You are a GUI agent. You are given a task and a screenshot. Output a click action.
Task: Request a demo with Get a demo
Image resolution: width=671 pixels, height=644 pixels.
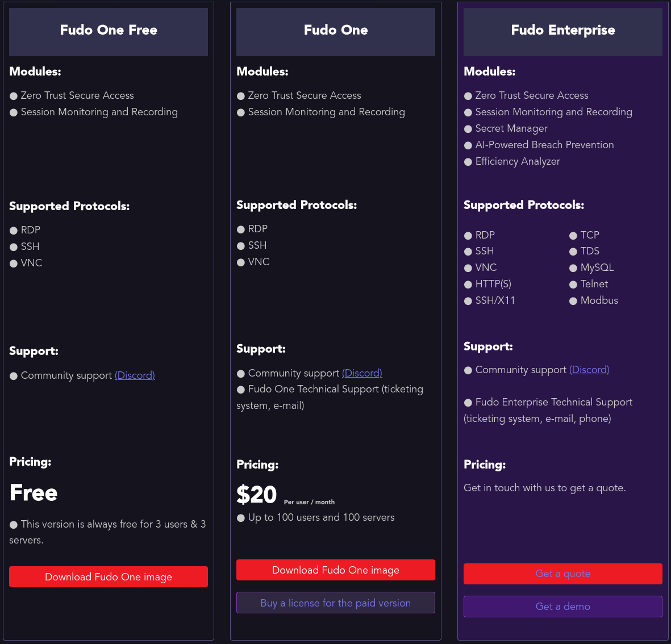click(563, 607)
